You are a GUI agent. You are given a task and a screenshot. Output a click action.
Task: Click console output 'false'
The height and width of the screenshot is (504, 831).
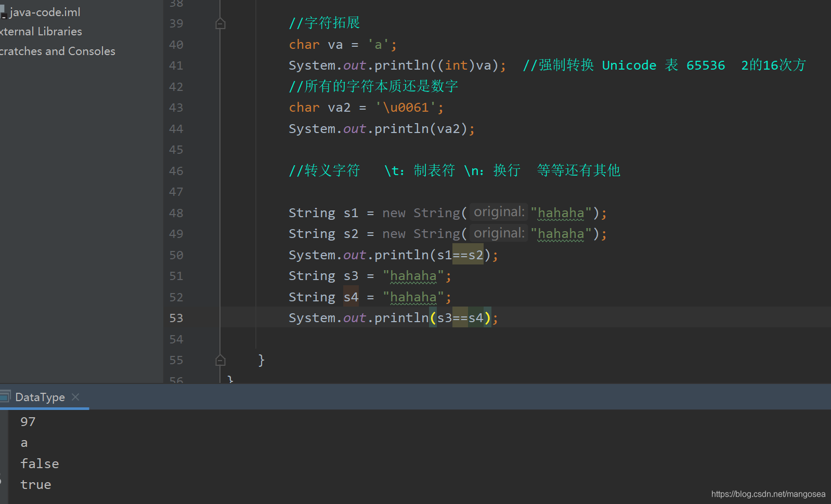pyautogui.click(x=40, y=464)
